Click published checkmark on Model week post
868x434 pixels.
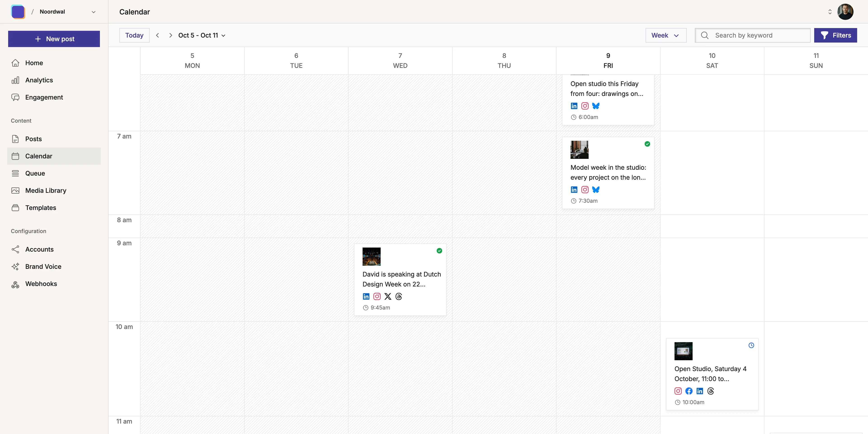(647, 144)
